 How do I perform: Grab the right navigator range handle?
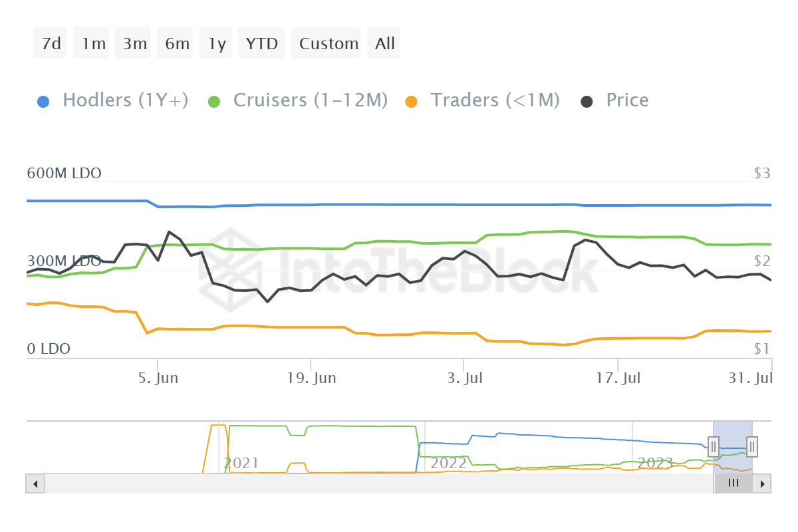[x=752, y=446]
